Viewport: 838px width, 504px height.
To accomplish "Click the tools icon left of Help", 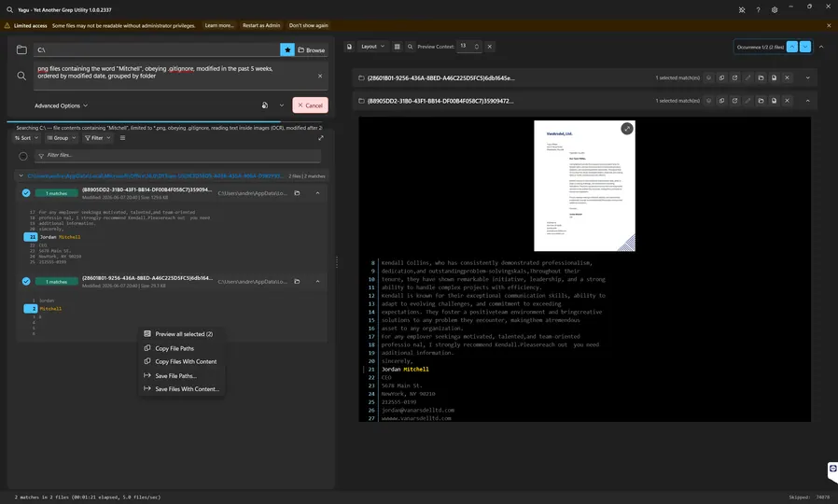I will 742,9.
